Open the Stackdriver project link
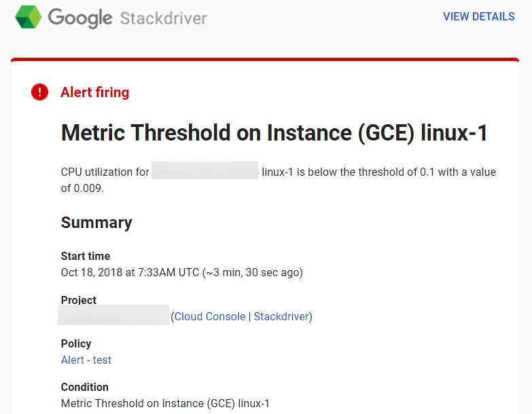 [281, 316]
